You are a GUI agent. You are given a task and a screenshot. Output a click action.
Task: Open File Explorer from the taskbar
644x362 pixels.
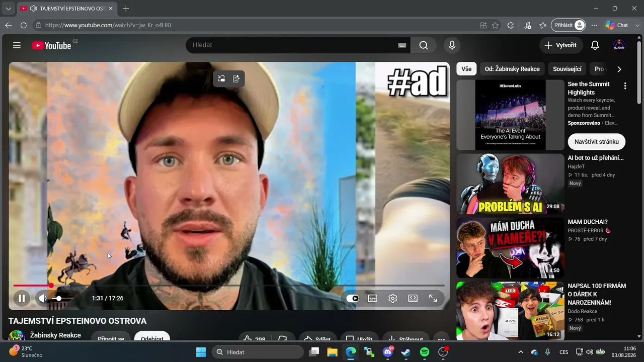[332, 352]
